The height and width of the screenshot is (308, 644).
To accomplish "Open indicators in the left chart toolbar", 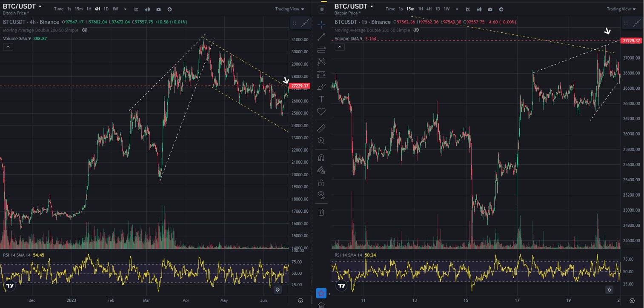I will point(137,9).
